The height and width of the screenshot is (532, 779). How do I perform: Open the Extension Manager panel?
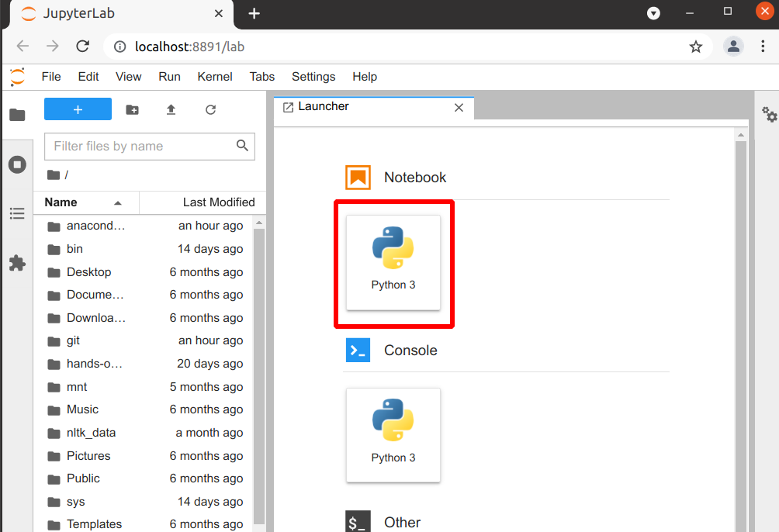pos(17,263)
